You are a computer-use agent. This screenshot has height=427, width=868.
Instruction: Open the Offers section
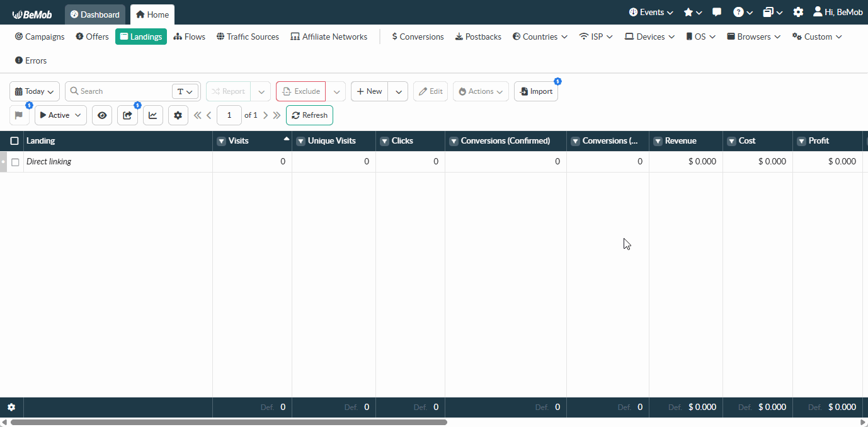pos(93,37)
